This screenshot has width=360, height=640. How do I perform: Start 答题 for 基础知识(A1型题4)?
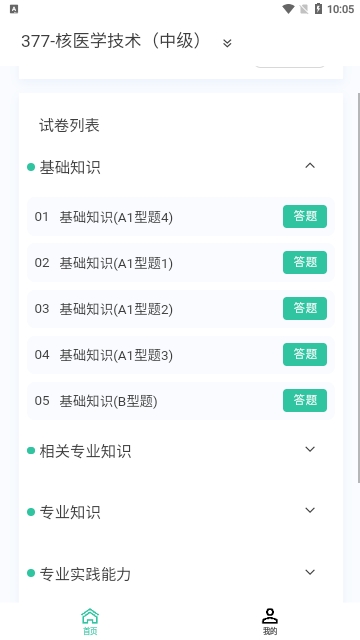305,216
